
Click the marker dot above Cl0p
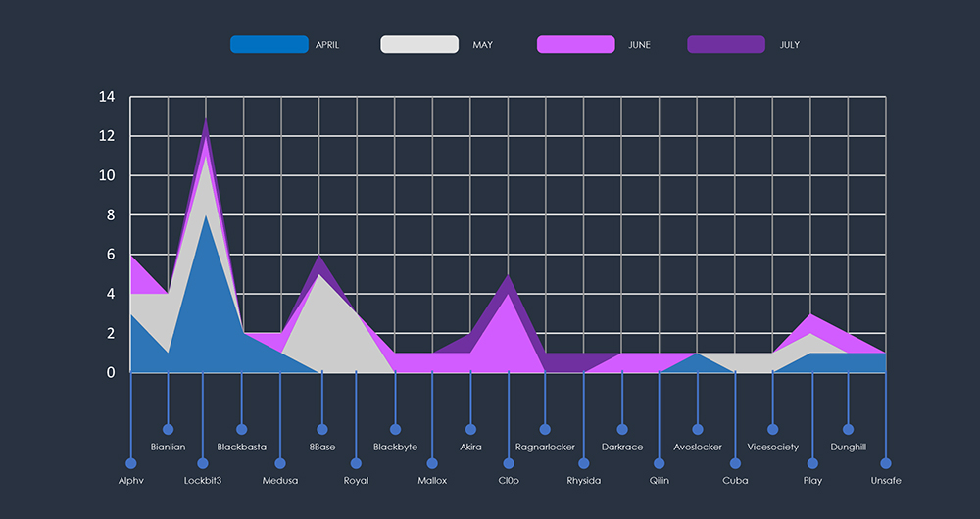(509, 463)
